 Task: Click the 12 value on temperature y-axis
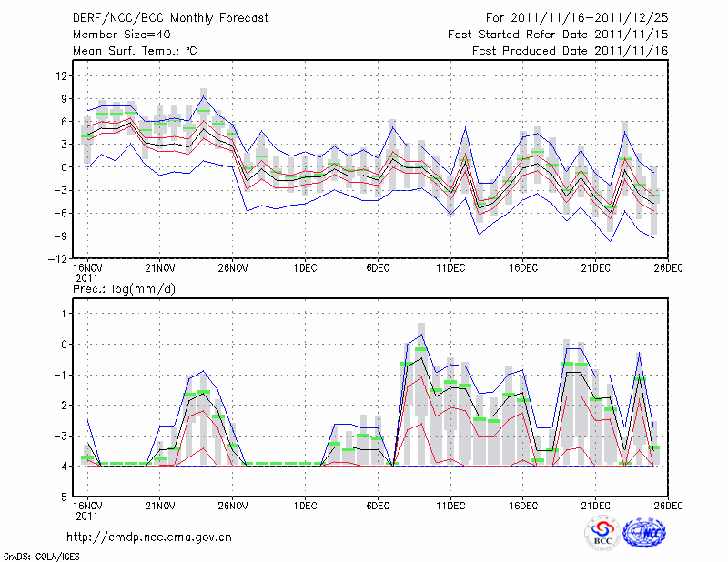tap(62, 75)
